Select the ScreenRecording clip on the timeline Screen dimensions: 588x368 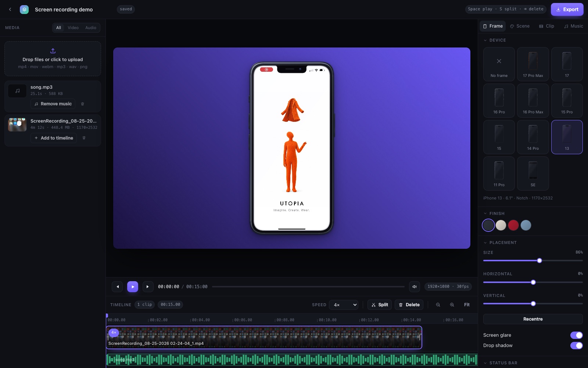click(264, 337)
